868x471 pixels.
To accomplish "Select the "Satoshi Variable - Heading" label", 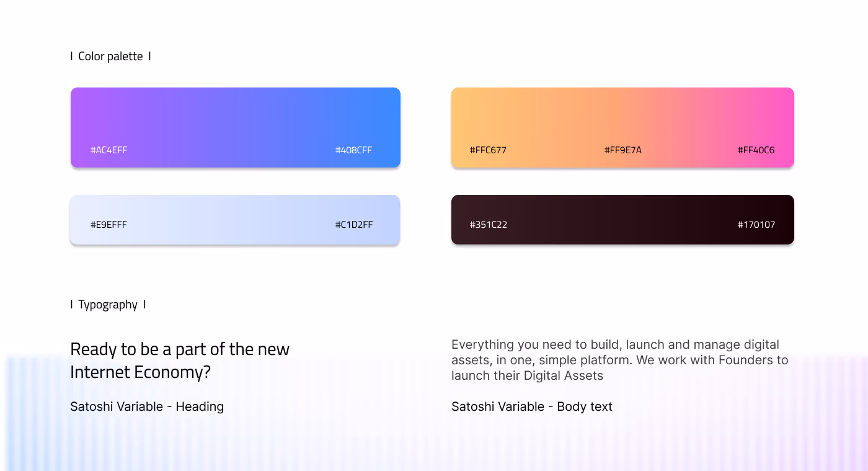I will pos(147,407).
